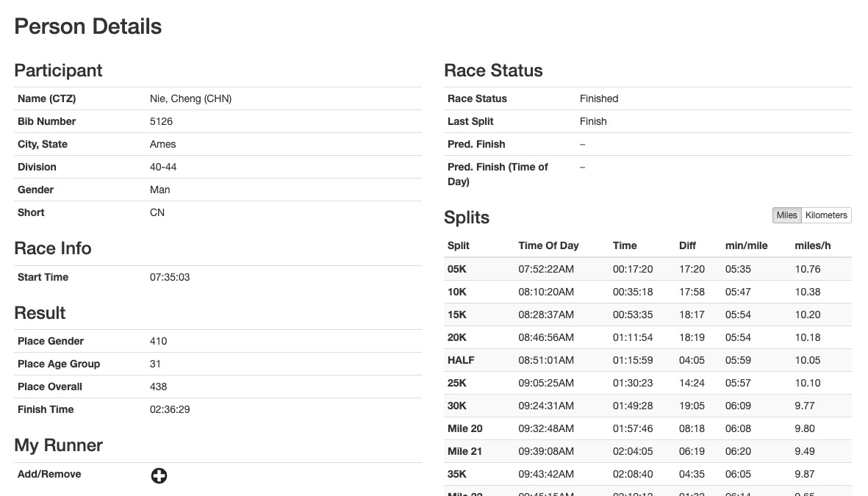Add runner with the My Runner plus icon

point(159,475)
